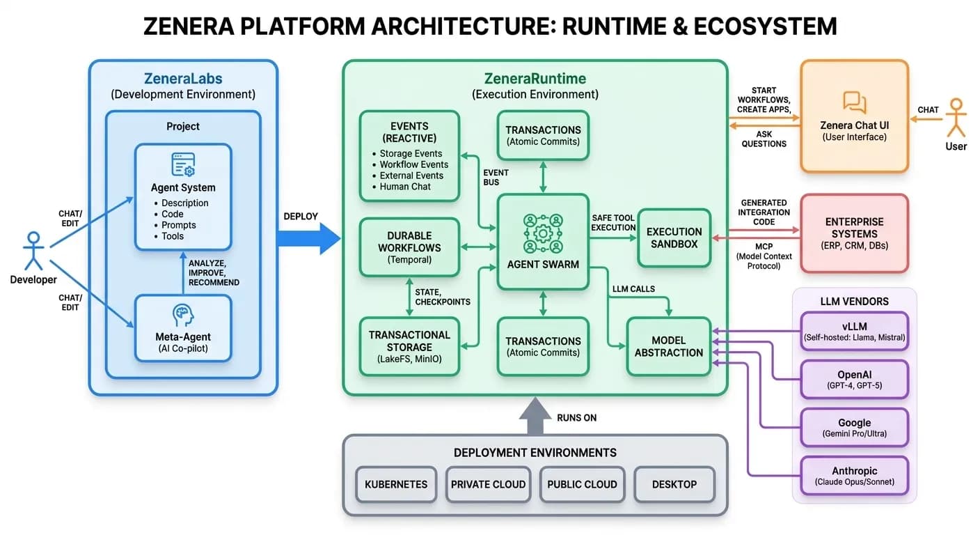Click the Google Gemini vendor box
980x535 pixels.
[x=854, y=427]
